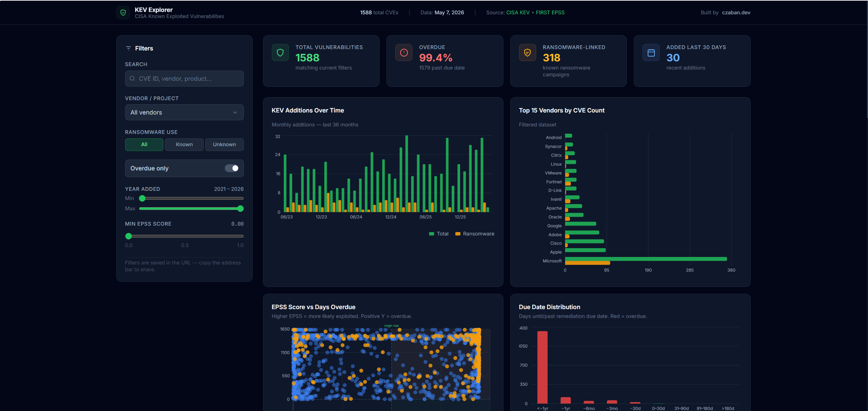The width and height of the screenshot is (868, 411).
Task: Click the Overdue 99.4% value
Action: 436,58
